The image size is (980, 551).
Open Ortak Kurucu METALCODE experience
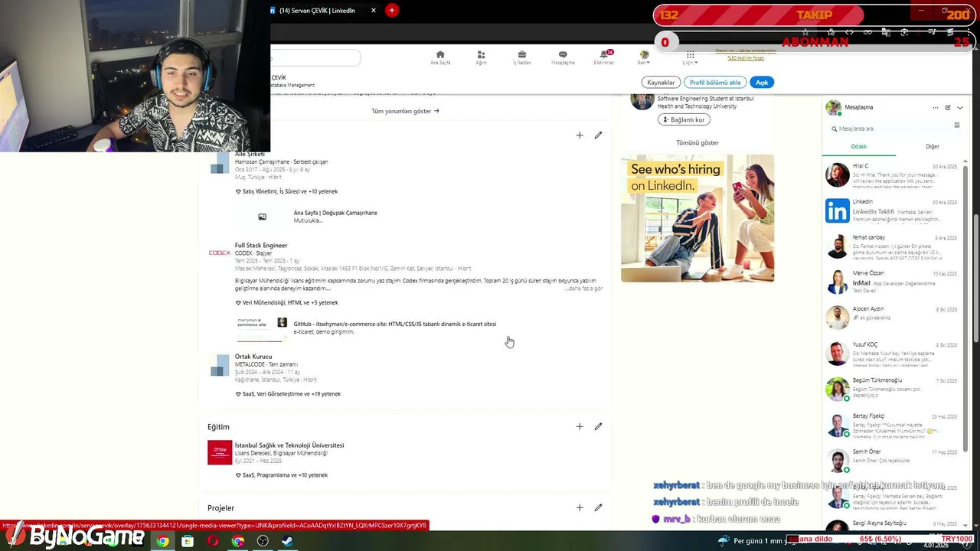(253, 357)
